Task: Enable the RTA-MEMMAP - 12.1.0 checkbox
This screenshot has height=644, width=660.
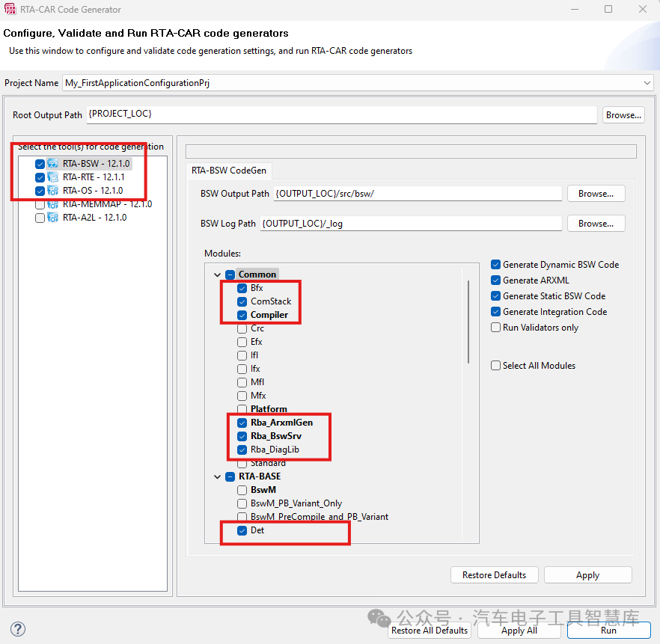Action: (x=40, y=205)
